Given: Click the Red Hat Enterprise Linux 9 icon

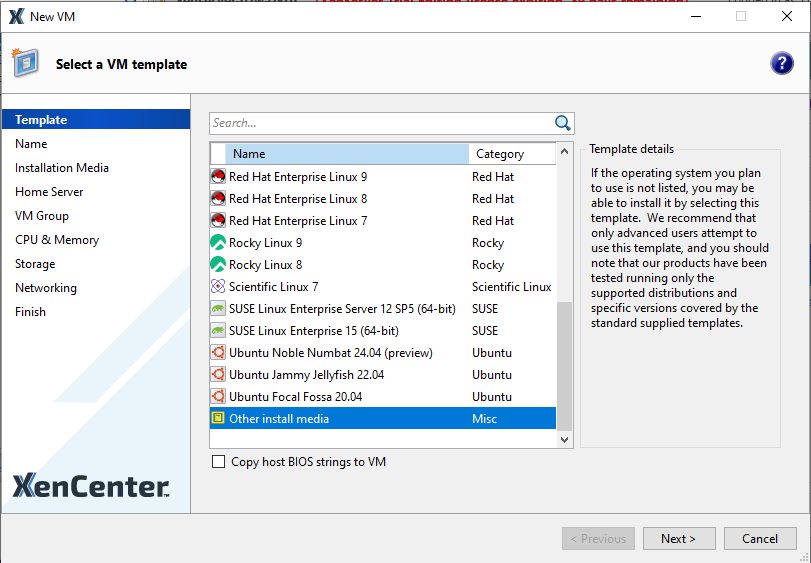Looking at the screenshot, I should tap(218, 177).
